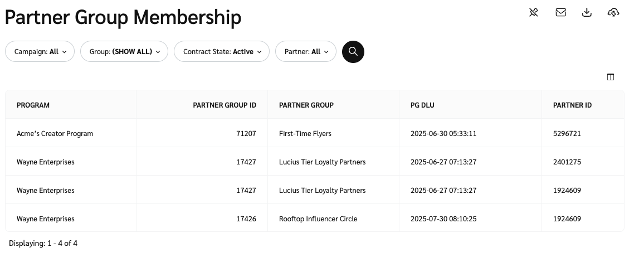
Task: Click the PARTNER ID column header
Action: 572,105
